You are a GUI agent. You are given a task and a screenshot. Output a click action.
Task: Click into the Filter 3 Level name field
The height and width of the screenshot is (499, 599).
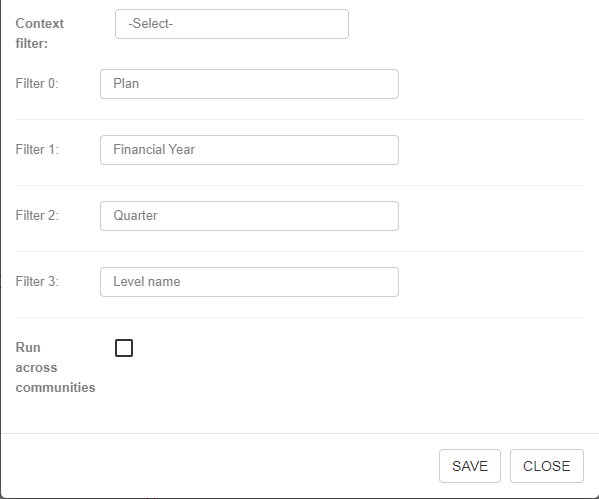249,282
